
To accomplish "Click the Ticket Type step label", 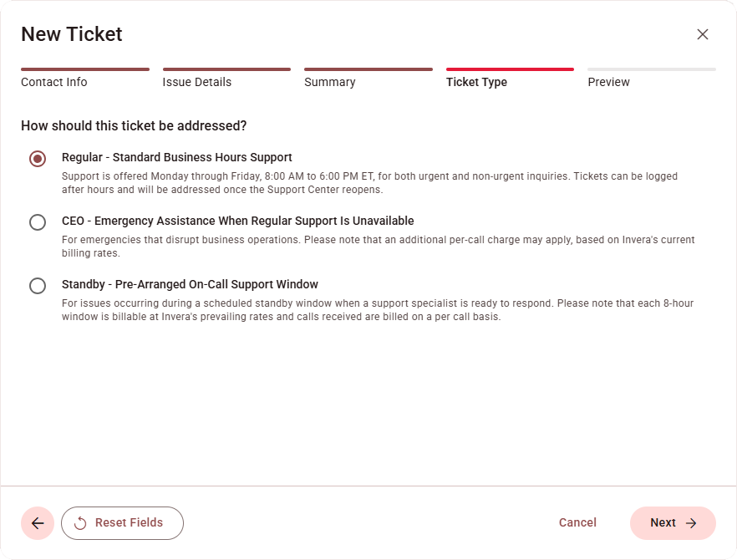I will coord(476,82).
